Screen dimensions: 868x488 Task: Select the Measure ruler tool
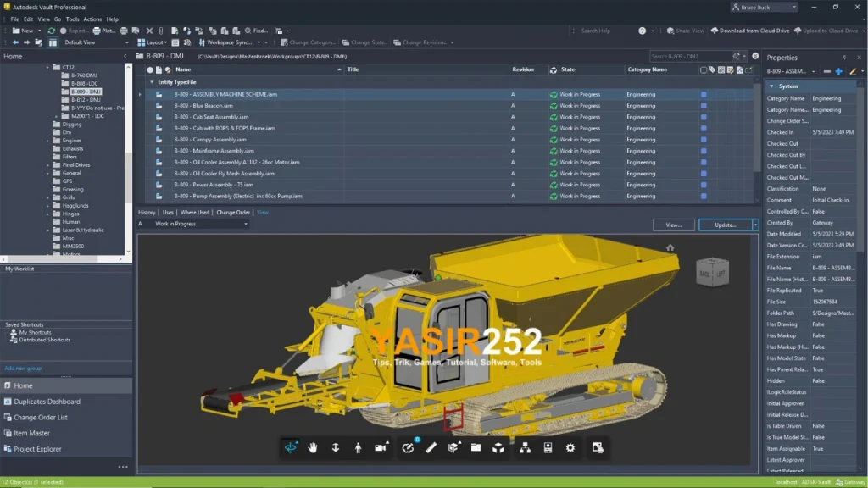click(x=431, y=447)
